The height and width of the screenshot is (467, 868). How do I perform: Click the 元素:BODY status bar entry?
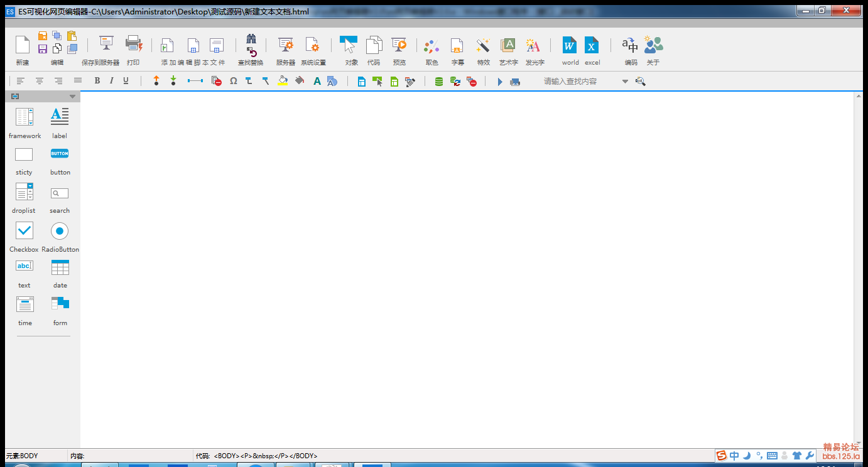pos(22,456)
